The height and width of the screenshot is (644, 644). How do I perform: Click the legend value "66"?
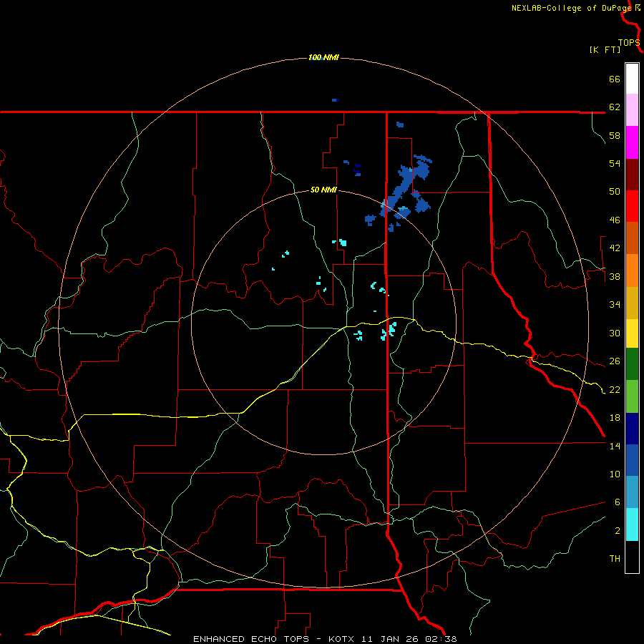615,79
